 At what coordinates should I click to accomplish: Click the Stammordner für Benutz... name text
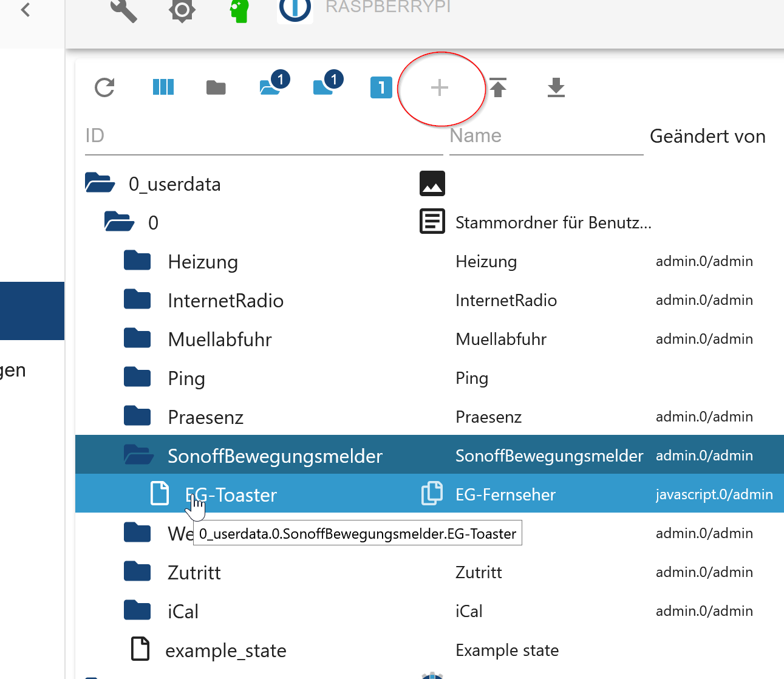pyautogui.click(x=553, y=222)
